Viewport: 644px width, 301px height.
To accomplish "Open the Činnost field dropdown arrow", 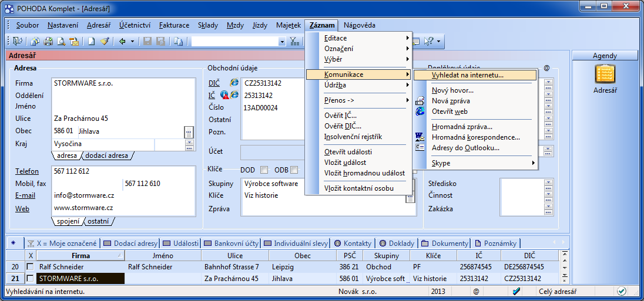I will (548, 195).
